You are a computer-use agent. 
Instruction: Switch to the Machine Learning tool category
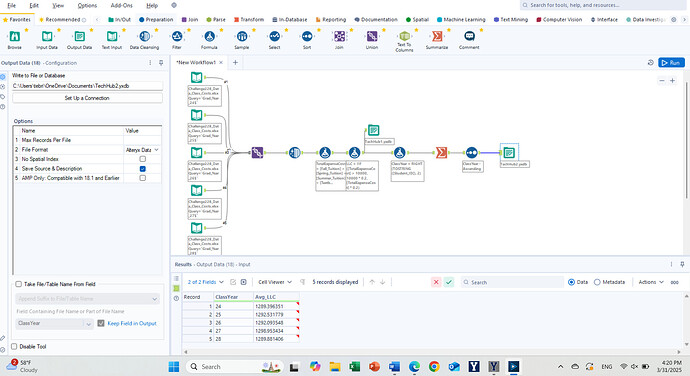click(461, 19)
